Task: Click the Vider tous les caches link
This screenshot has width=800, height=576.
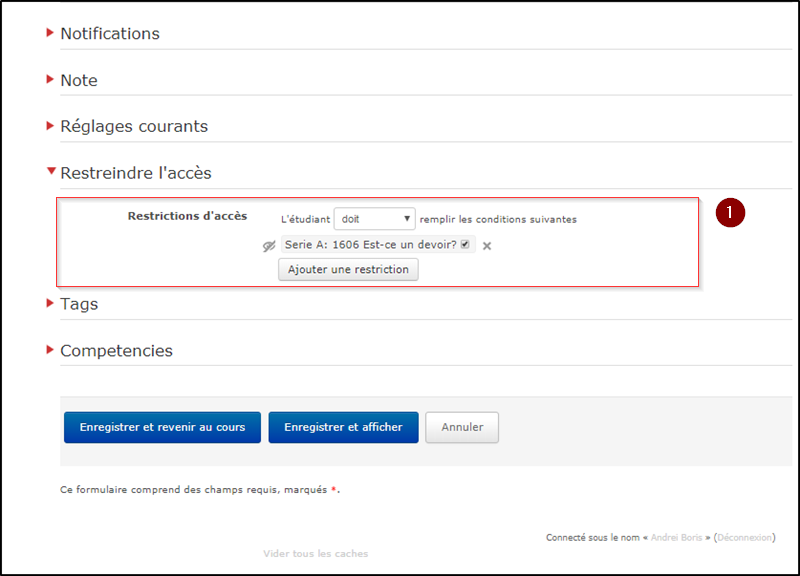Action: click(315, 554)
